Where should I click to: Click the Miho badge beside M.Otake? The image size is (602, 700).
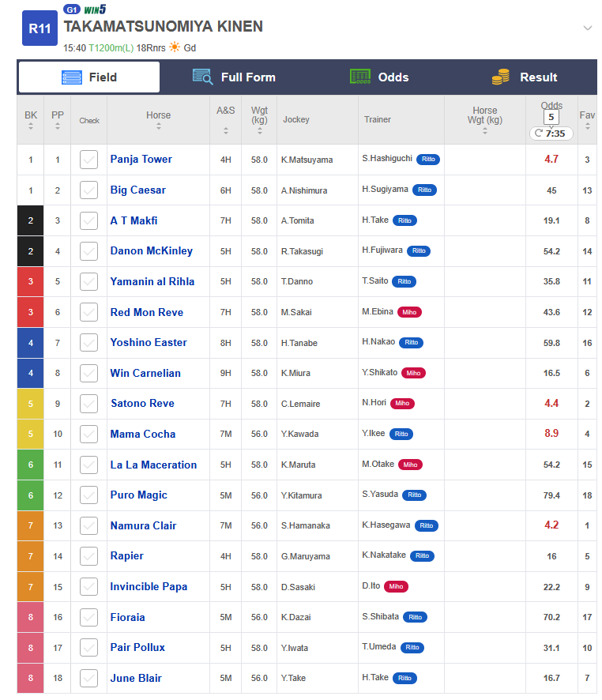coord(410,465)
